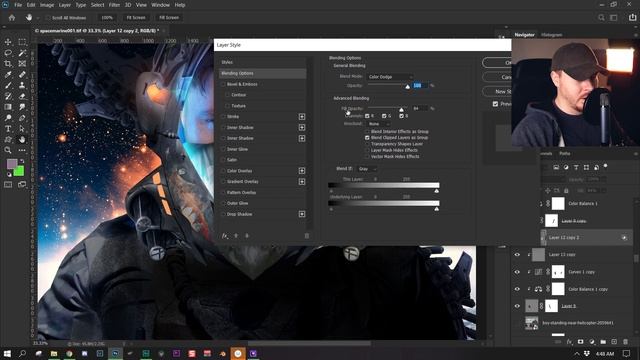Click the 100% zoom button
This screenshot has height=360, width=640.
pyautogui.click(x=107, y=18)
